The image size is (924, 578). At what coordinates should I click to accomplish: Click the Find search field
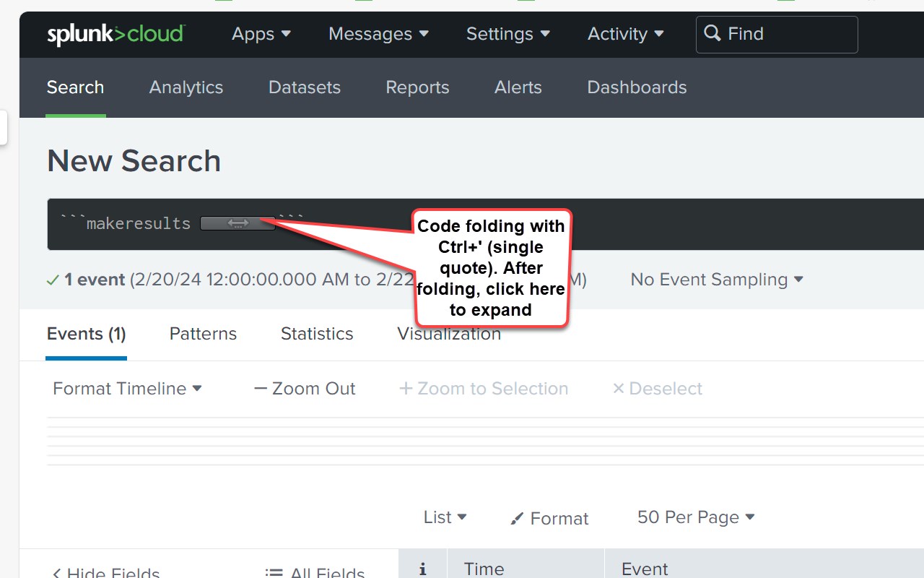[777, 34]
